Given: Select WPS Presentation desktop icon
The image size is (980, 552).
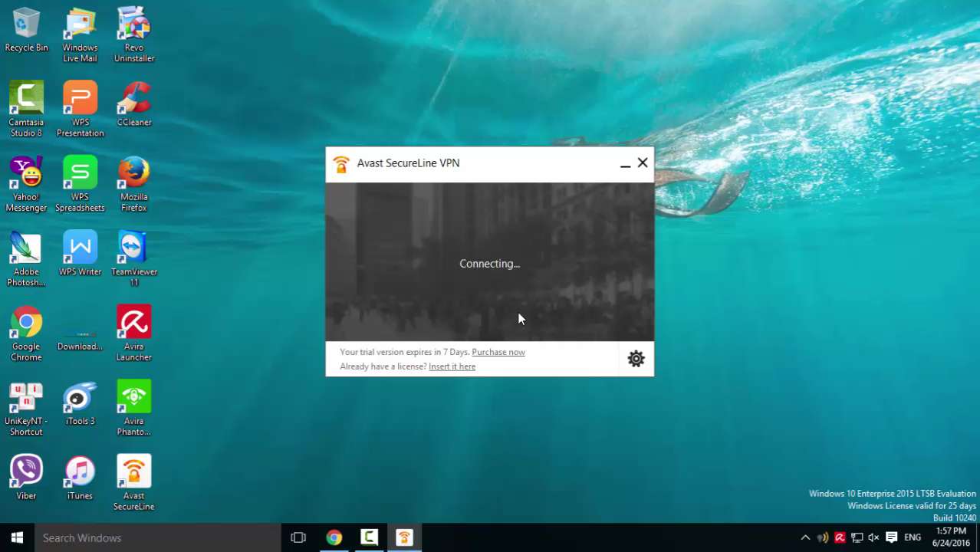Looking at the screenshot, I should pos(80,110).
